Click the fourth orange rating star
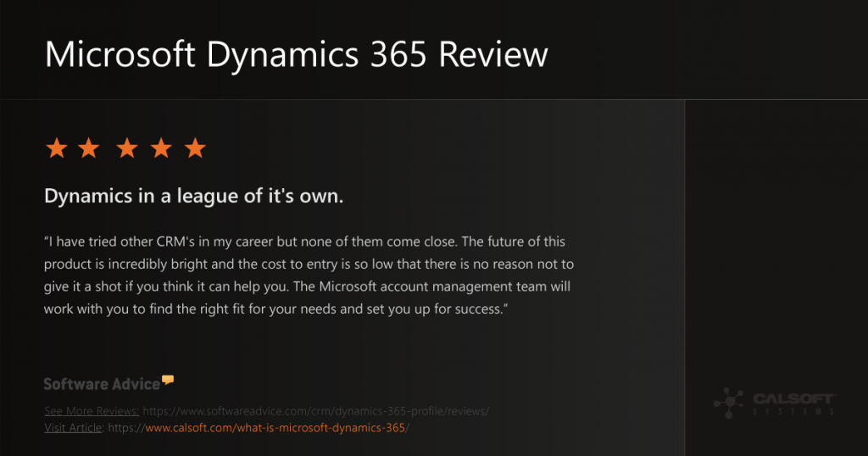 click(x=161, y=148)
